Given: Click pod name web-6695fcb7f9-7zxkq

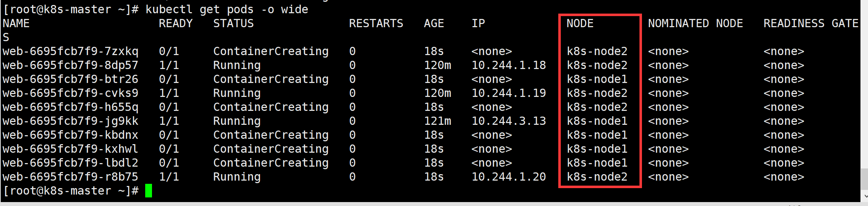Looking at the screenshot, I should (x=70, y=51).
